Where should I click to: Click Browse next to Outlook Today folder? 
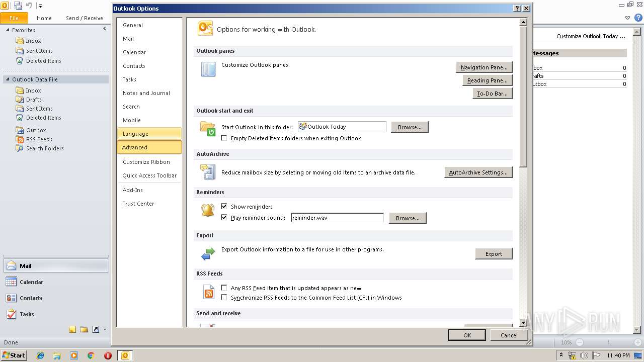(x=410, y=127)
